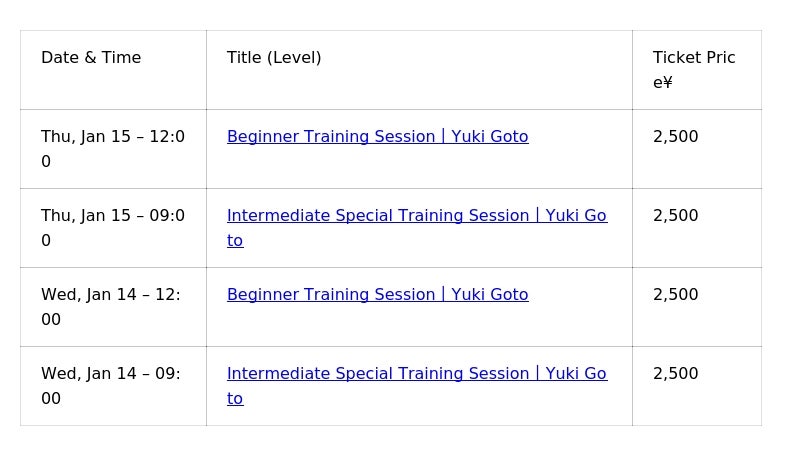Click the Title (Level) column header
800x456 pixels.
[274, 58]
